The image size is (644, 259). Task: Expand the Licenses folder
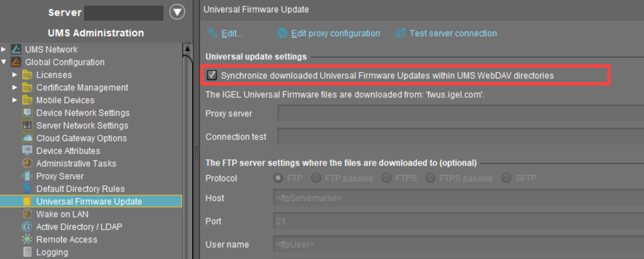point(15,75)
